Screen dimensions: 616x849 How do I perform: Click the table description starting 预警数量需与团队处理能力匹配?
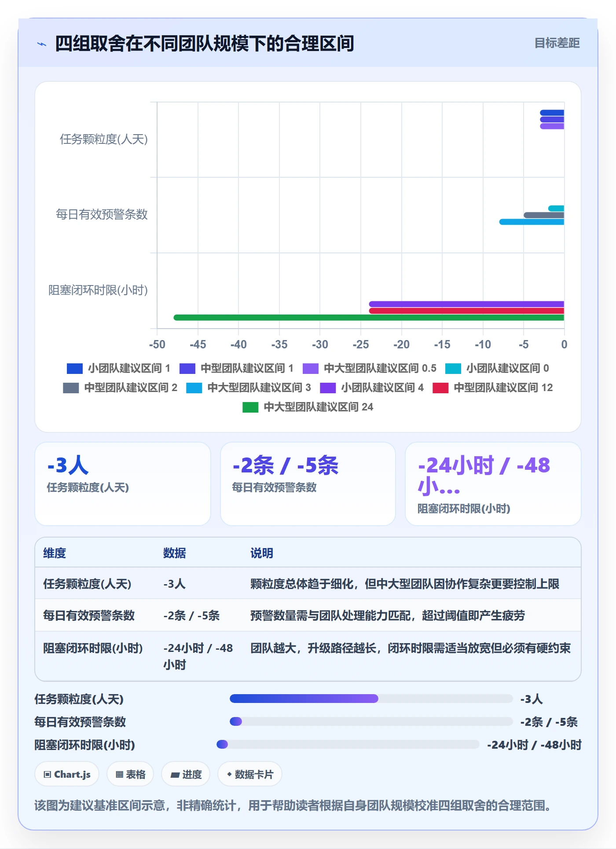(388, 615)
